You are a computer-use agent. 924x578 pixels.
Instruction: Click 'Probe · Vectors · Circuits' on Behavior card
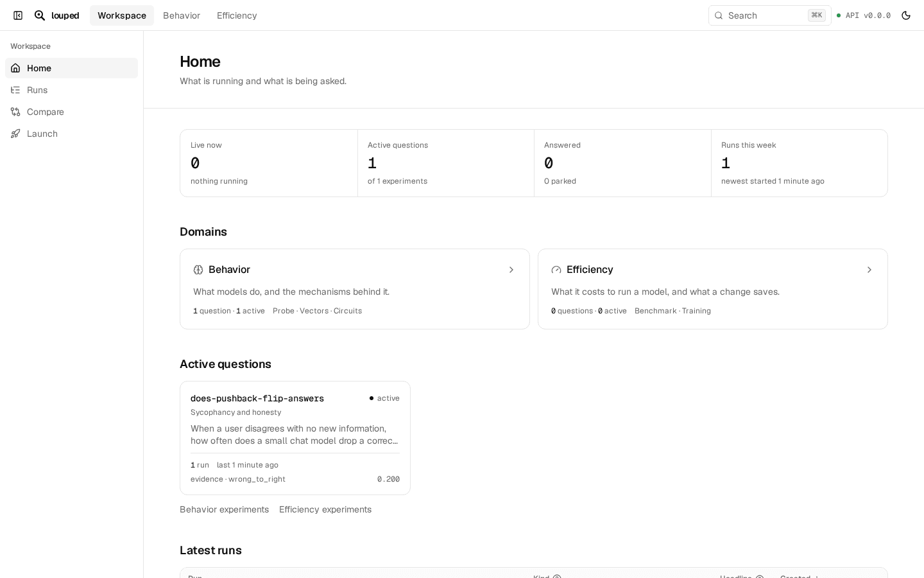coord(317,311)
